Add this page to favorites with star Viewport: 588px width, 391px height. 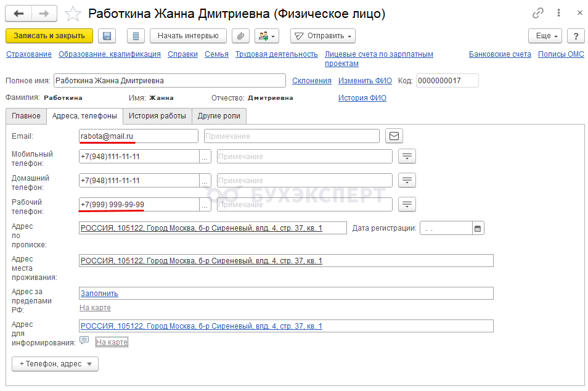pyautogui.click(x=73, y=14)
